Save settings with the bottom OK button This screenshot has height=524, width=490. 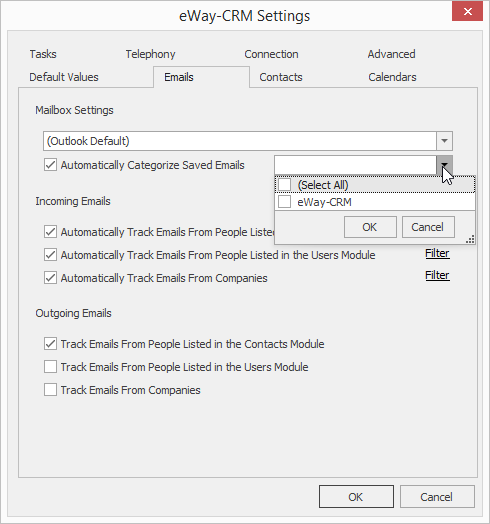(356, 497)
